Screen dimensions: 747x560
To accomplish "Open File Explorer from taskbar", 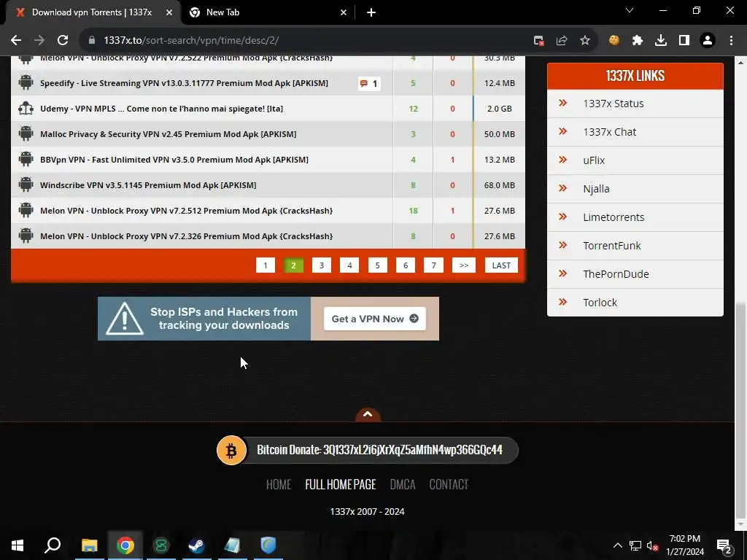I will click(89, 545).
